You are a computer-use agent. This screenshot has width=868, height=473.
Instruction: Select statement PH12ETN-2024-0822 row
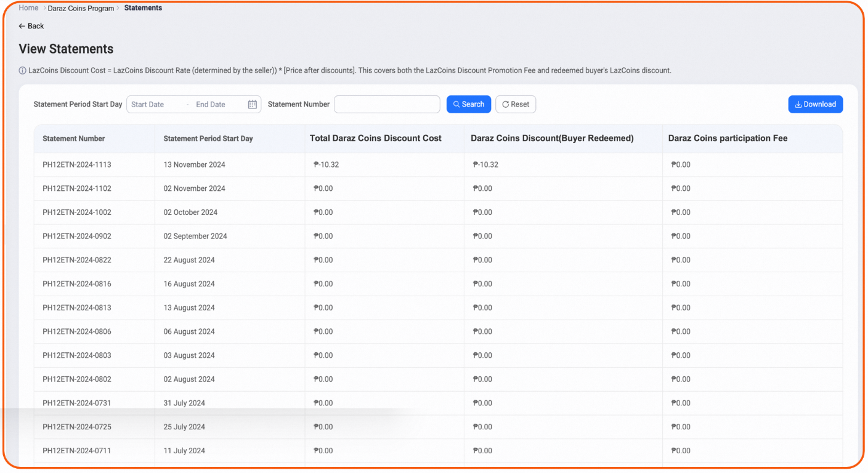pyautogui.click(x=77, y=261)
